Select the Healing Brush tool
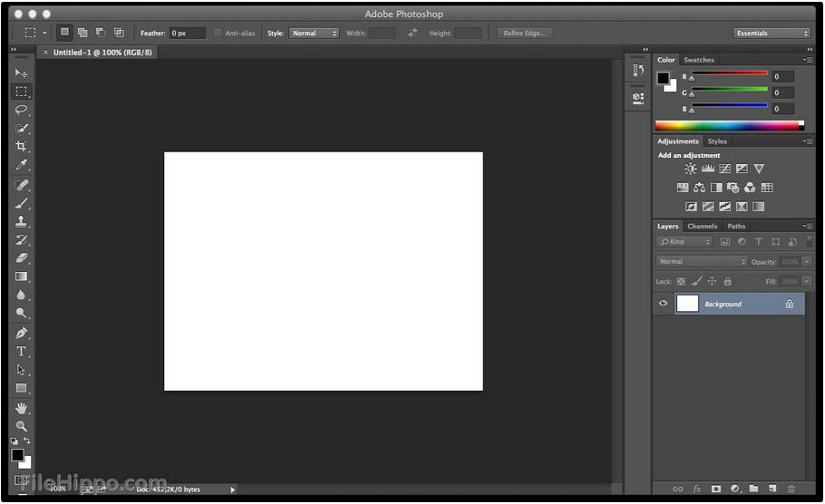This screenshot has width=825, height=504. tap(21, 185)
